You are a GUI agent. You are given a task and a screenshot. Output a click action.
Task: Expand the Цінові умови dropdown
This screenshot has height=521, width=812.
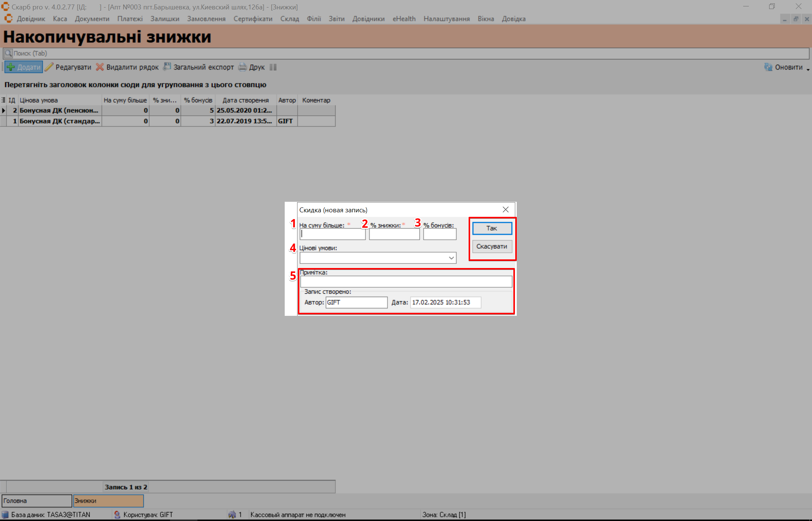coord(451,258)
